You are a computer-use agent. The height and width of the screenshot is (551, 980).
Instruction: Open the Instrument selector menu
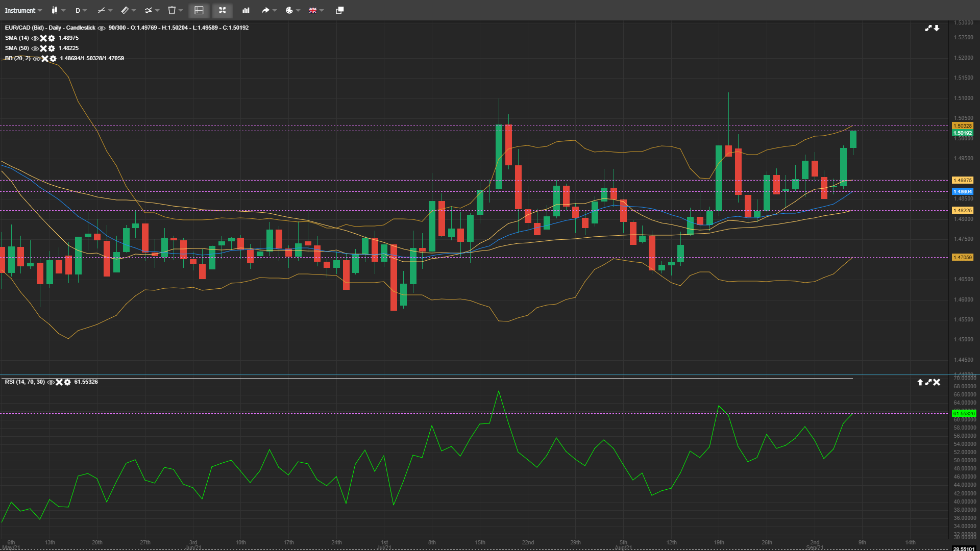point(23,10)
